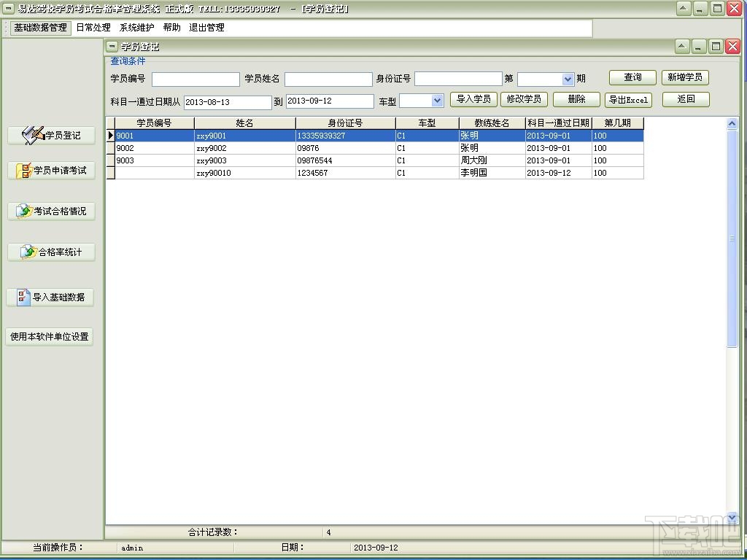Open the 第…期 period dropdown

coord(568,79)
